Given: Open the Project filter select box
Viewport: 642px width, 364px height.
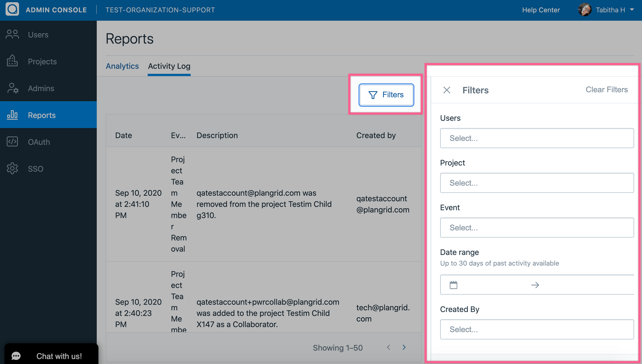Looking at the screenshot, I should pyautogui.click(x=537, y=183).
